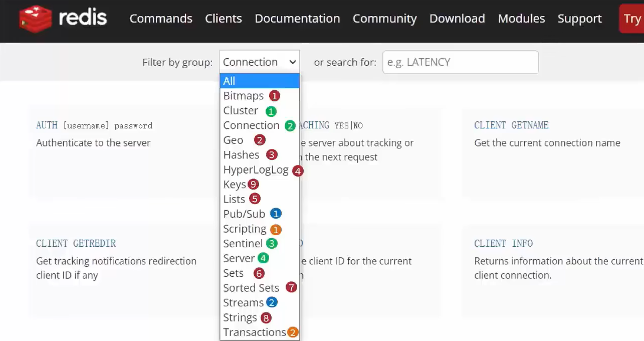Pick Sentinel in the group dropdown
The height and width of the screenshot is (341, 644).
pyautogui.click(x=260, y=244)
